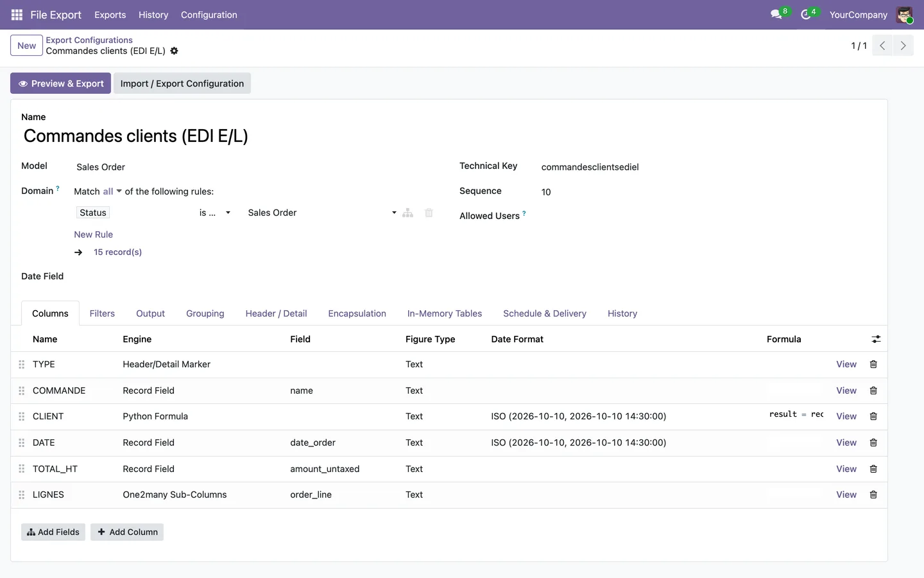Open the 15 record(s) link
This screenshot has height=578, width=924.
pyautogui.click(x=117, y=252)
